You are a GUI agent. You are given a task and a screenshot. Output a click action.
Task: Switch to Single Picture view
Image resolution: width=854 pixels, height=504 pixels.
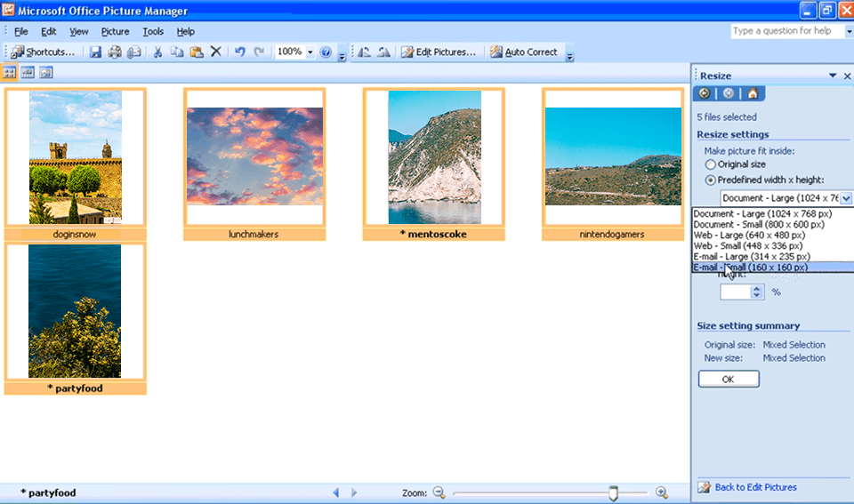[45, 72]
